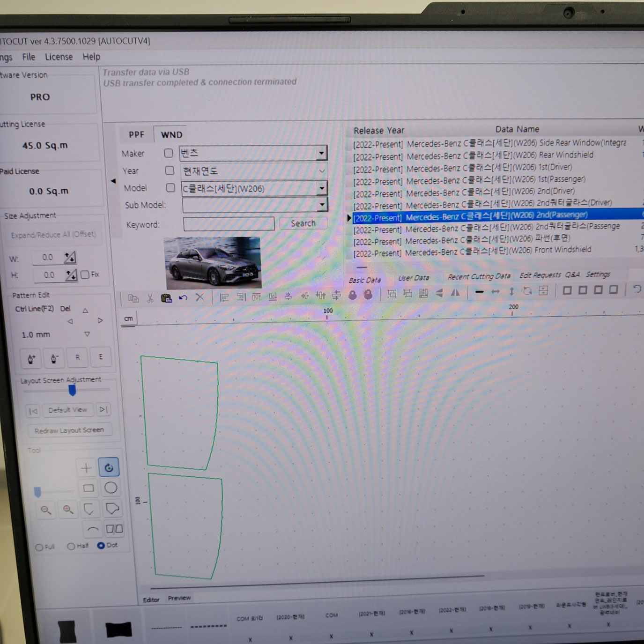The image size is (644, 644).
Task: Open the License menu
Action: [x=59, y=57]
